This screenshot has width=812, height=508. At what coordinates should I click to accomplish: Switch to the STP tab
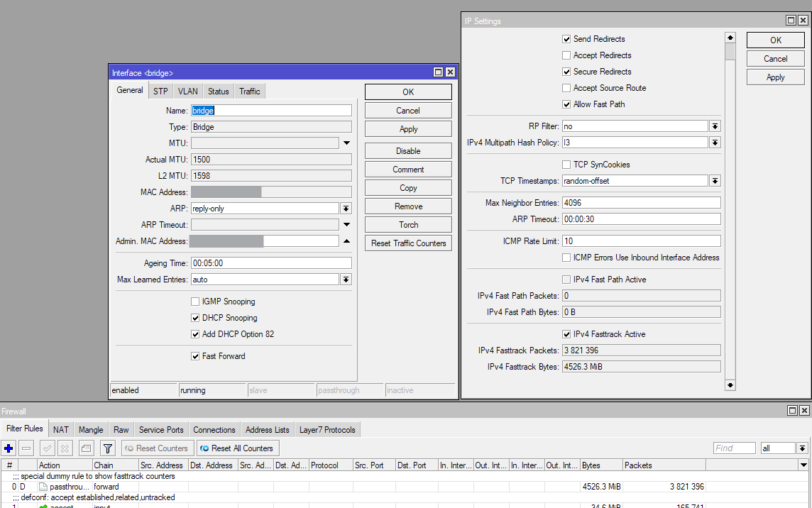(x=160, y=91)
